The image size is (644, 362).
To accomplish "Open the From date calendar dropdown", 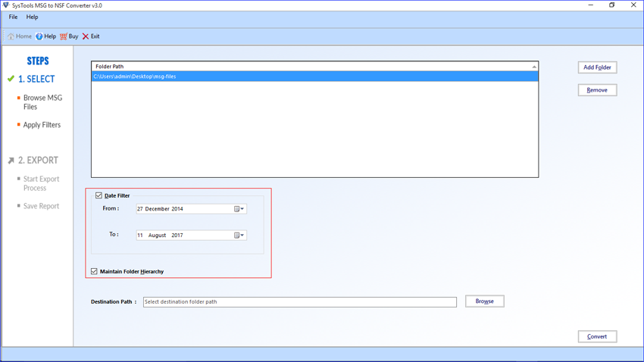I will pos(239,209).
